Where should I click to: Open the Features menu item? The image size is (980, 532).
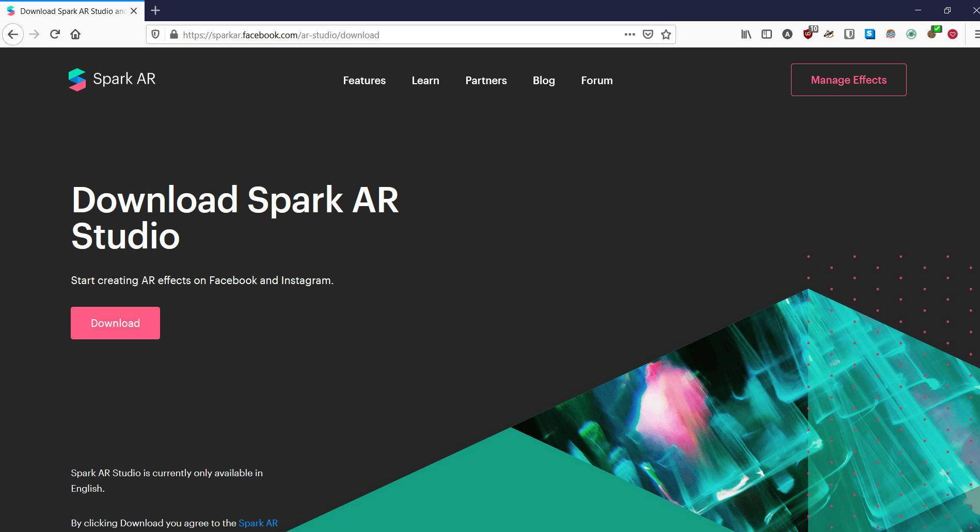point(364,81)
